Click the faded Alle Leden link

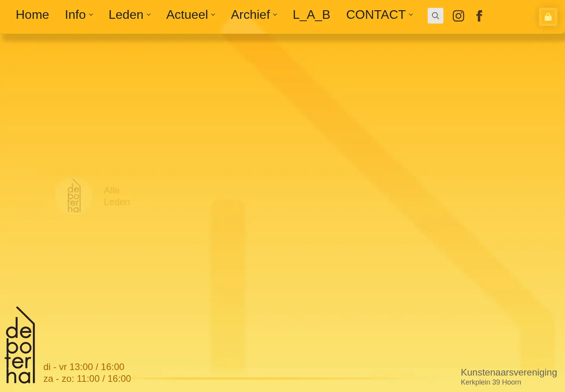point(117,196)
